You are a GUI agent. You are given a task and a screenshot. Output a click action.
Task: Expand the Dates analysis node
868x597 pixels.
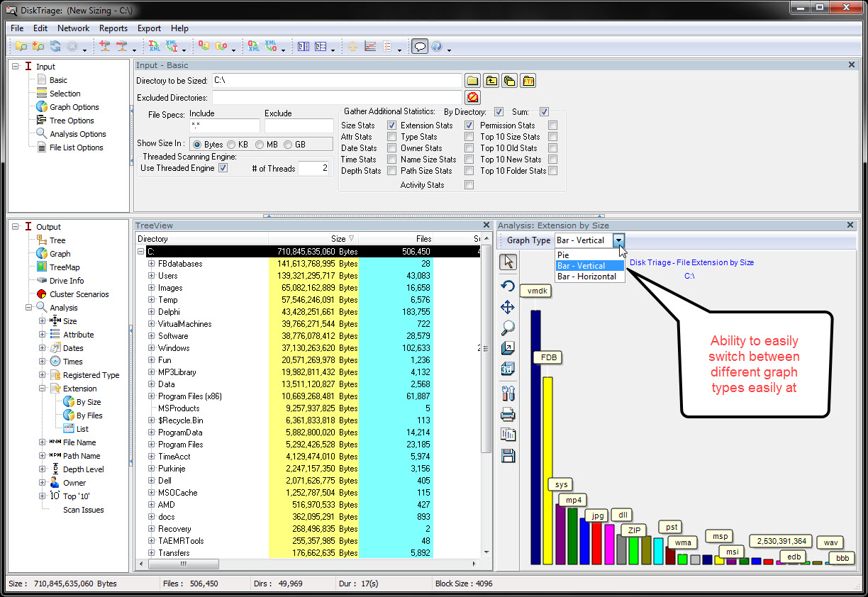(43, 348)
